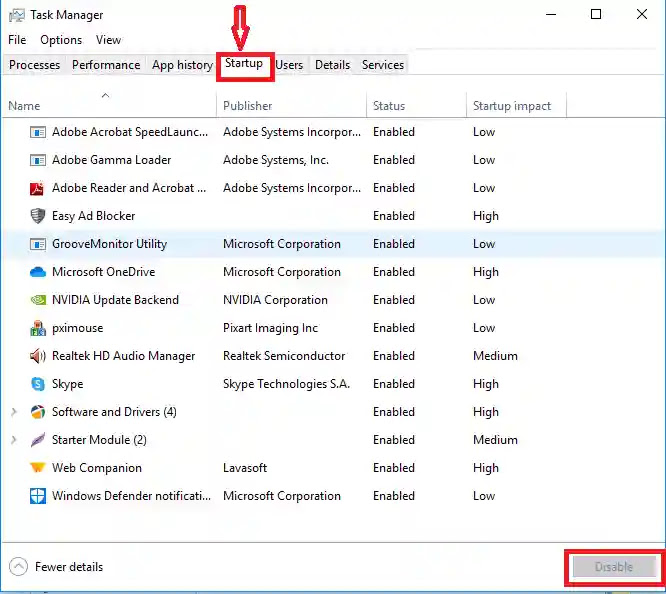Image resolution: width=666 pixels, height=594 pixels.
Task: Click the Web Companion orange icon
Action: [38, 468]
